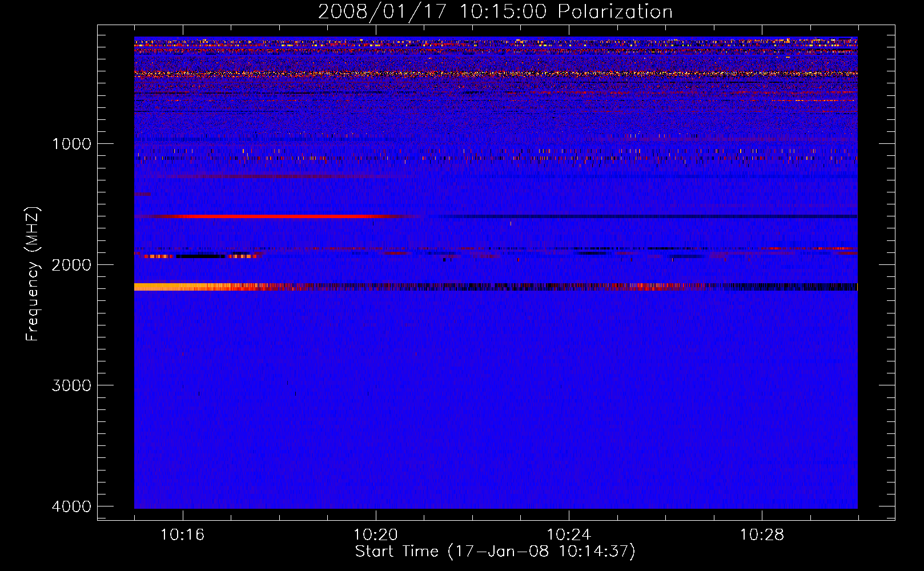This screenshot has width=924, height=571.
Task: Click the 1000 frequency tick label
Action: pos(71,144)
